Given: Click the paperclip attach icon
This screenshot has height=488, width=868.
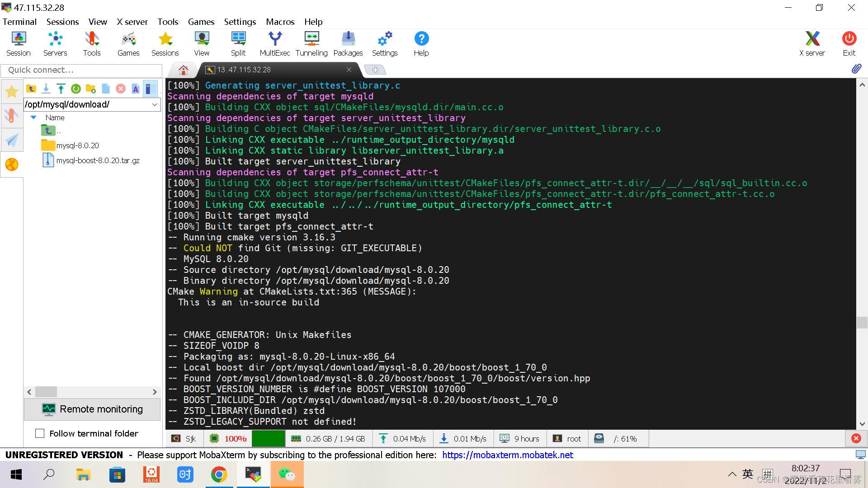Looking at the screenshot, I should point(856,69).
